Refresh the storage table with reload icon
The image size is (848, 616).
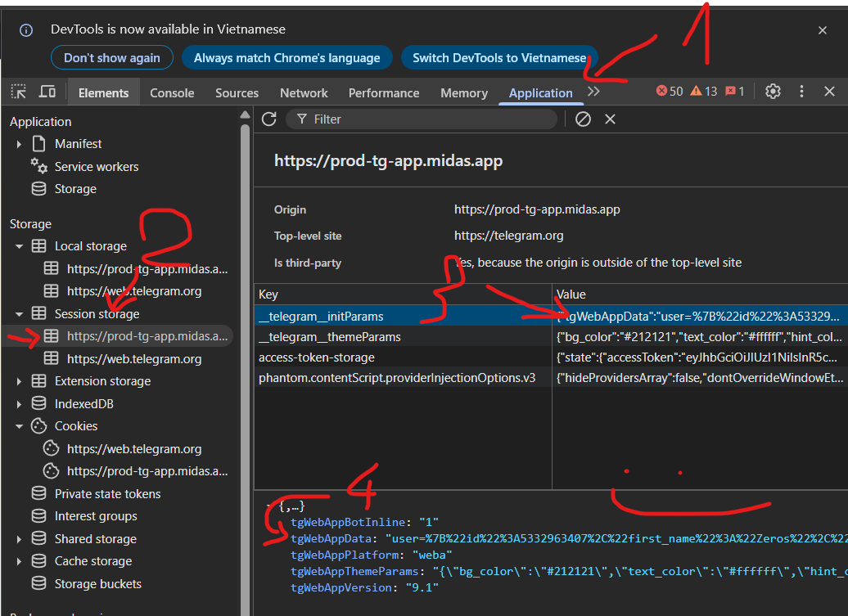(x=268, y=119)
